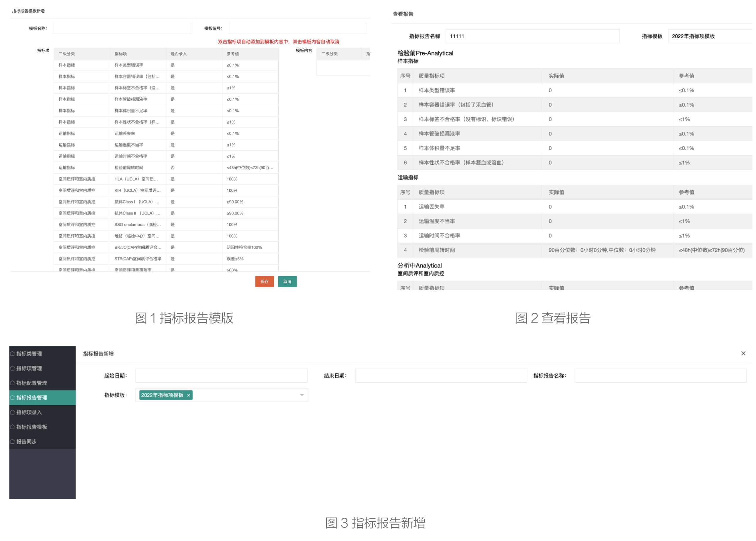Screen dimensions: 756x541
Task: Open 报告同步 in the sidebar
Action: pos(42,441)
